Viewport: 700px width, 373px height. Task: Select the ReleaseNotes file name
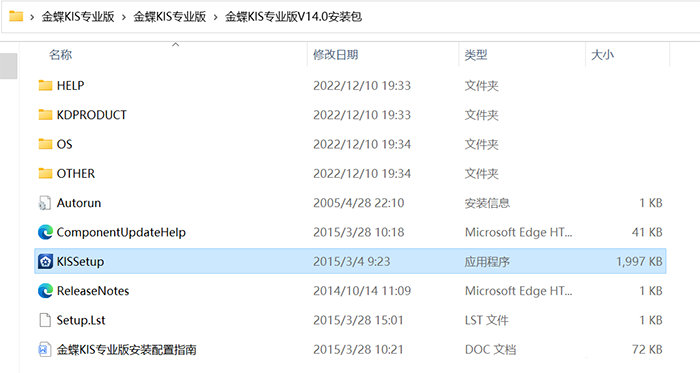click(x=93, y=291)
